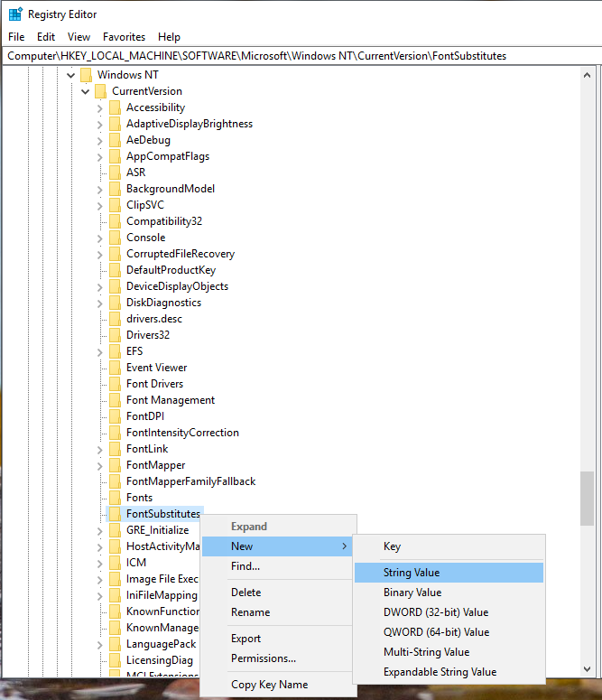Viewport: 602px width, 700px height.
Task: Choose Delete in the context menu
Action: (277, 593)
